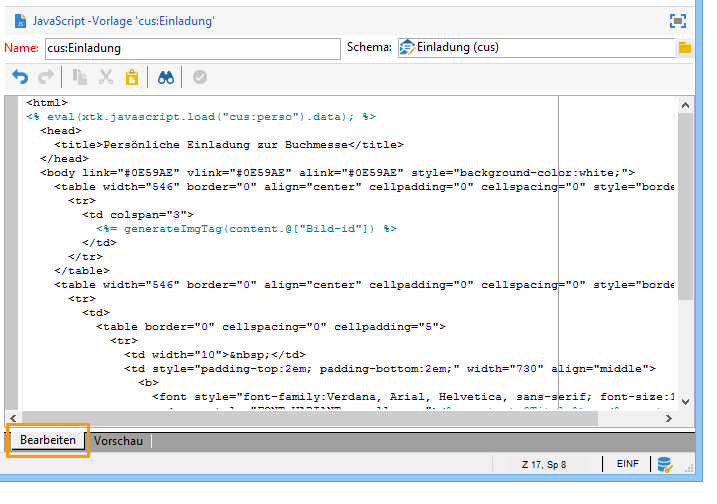Click the scroll down arrow

click(685, 402)
